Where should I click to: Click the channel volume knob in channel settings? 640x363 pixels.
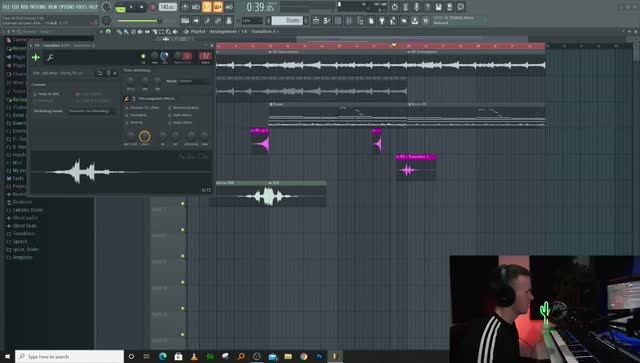click(x=164, y=56)
